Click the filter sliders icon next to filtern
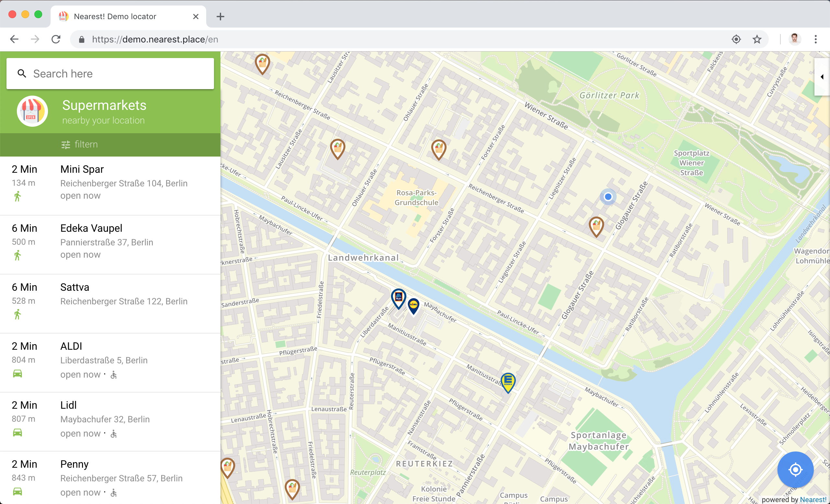 pos(65,144)
